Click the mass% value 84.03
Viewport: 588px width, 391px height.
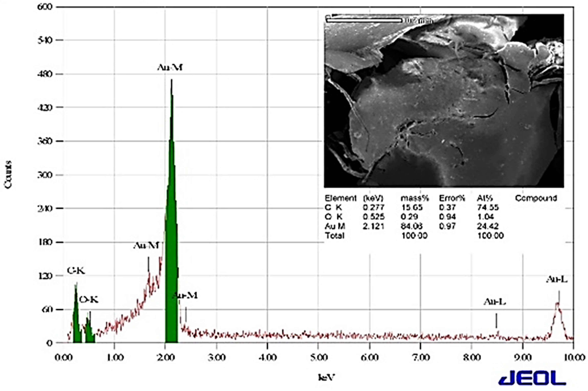pyautogui.click(x=412, y=226)
